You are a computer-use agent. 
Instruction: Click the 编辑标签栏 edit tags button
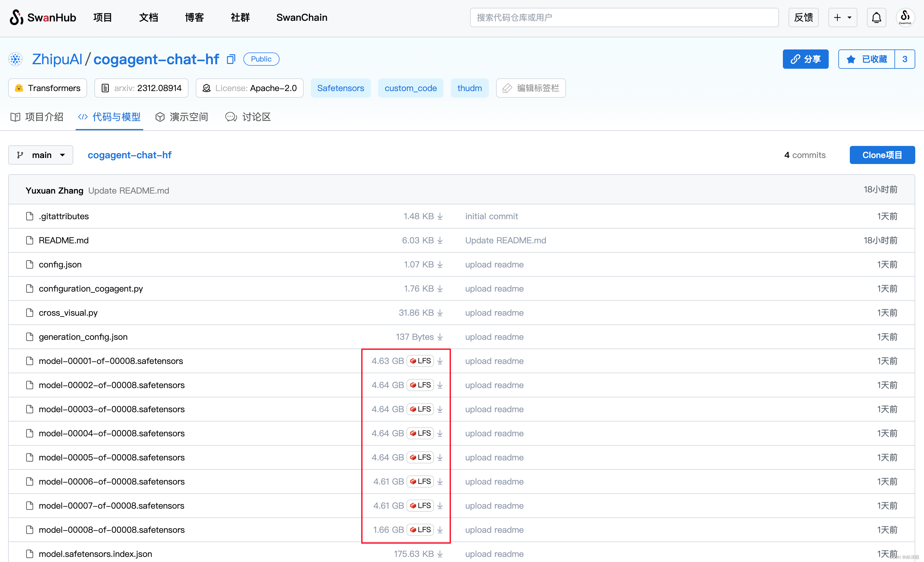pyautogui.click(x=531, y=88)
